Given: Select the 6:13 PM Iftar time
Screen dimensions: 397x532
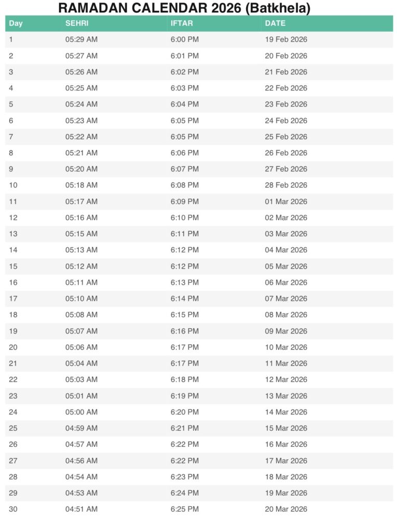Looking at the screenshot, I should click(185, 283).
